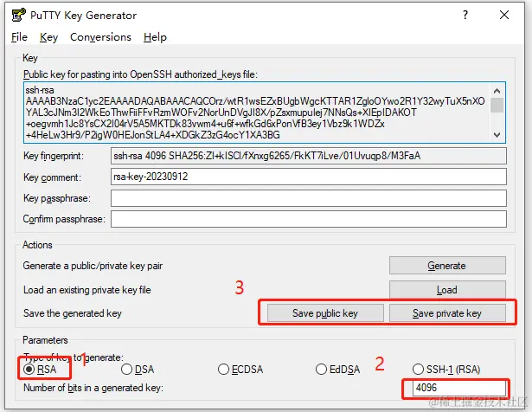Click the Load button

tap(447, 289)
